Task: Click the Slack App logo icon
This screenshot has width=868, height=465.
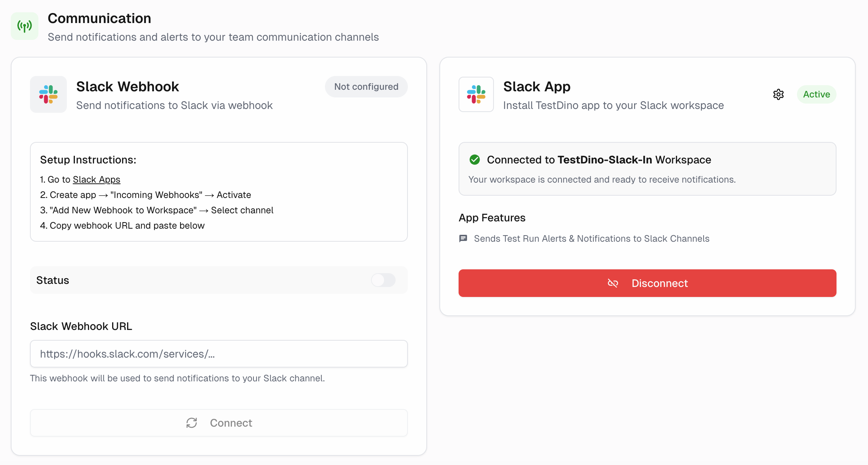Action: point(476,94)
